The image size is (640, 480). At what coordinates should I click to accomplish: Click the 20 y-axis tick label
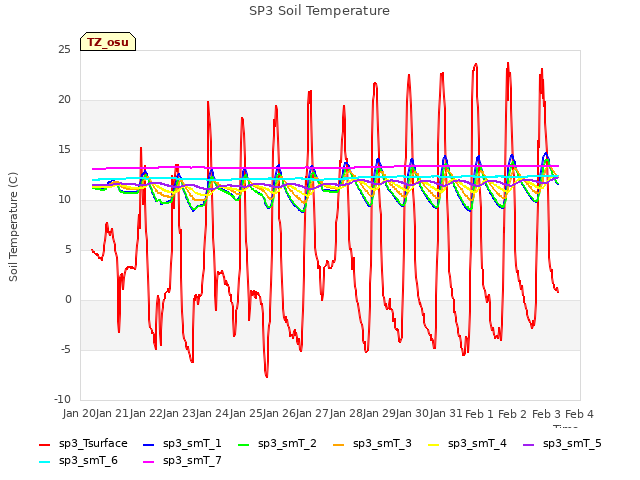pos(64,100)
